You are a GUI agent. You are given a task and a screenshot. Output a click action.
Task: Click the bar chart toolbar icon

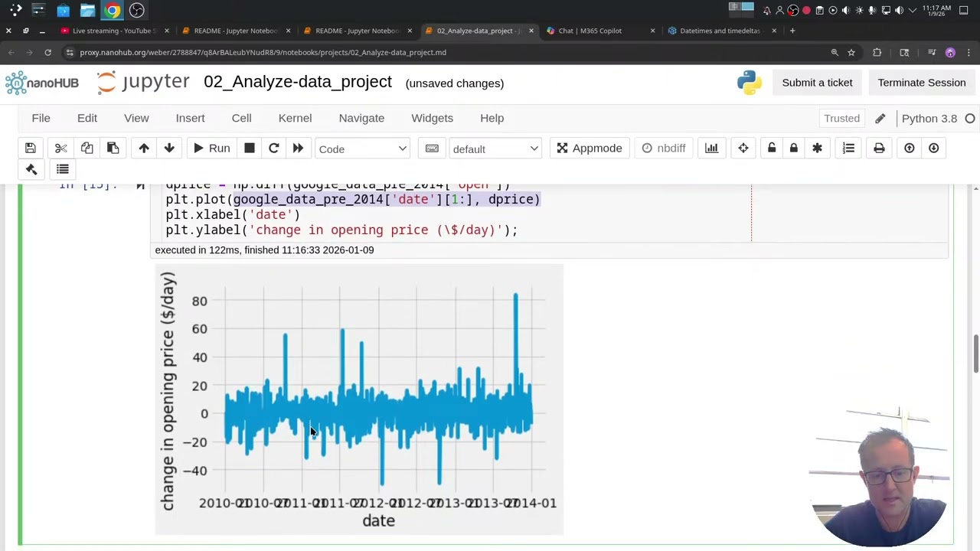coord(711,148)
